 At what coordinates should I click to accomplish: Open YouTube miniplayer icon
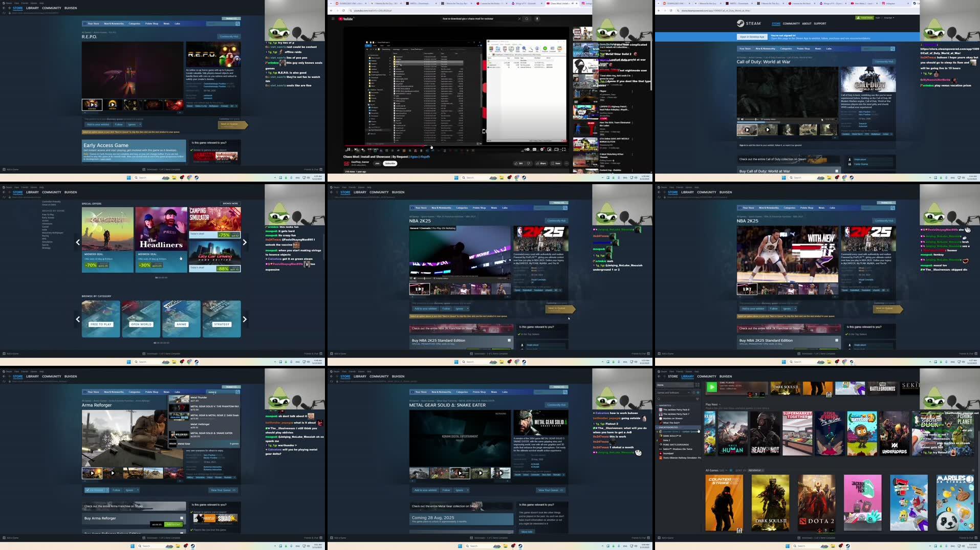pyautogui.click(x=549, y=149)
